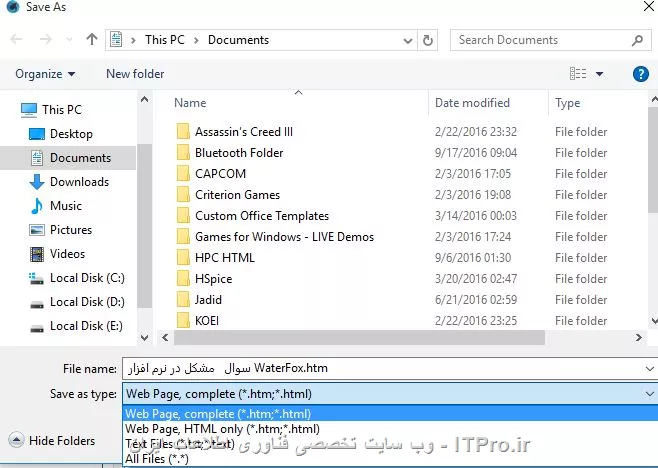The image size is (658, 468).
Task: Click the date 3/14/2016 00:03
Action: click(476, 216)
